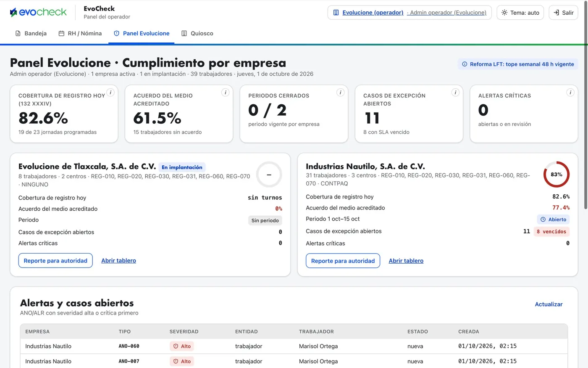Open the Evolucione (operador) link
This screenshot has width=588, height=368.
click(x=373, y=13)
